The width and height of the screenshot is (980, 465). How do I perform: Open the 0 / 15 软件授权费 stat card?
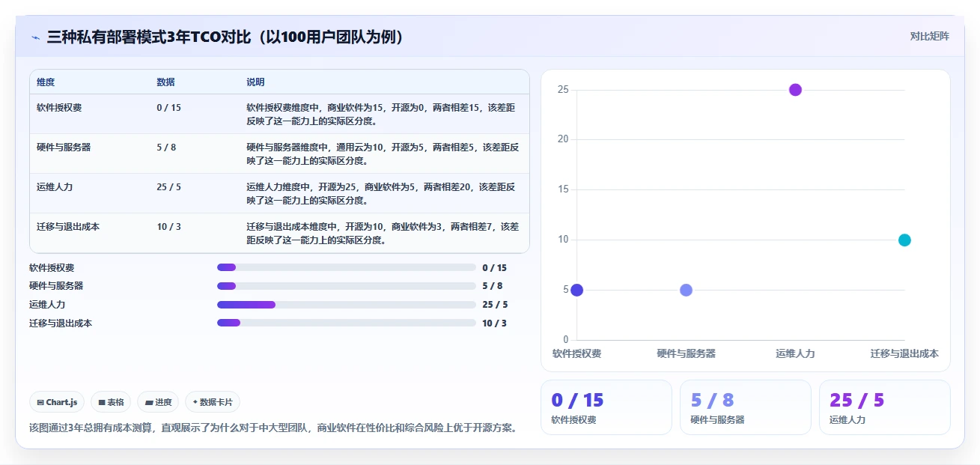[x=606, y=407]
